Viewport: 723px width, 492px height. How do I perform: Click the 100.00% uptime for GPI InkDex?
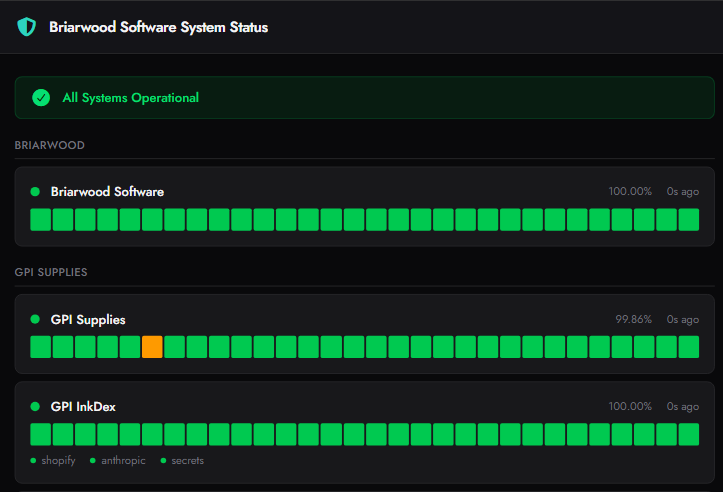(630, 407)
